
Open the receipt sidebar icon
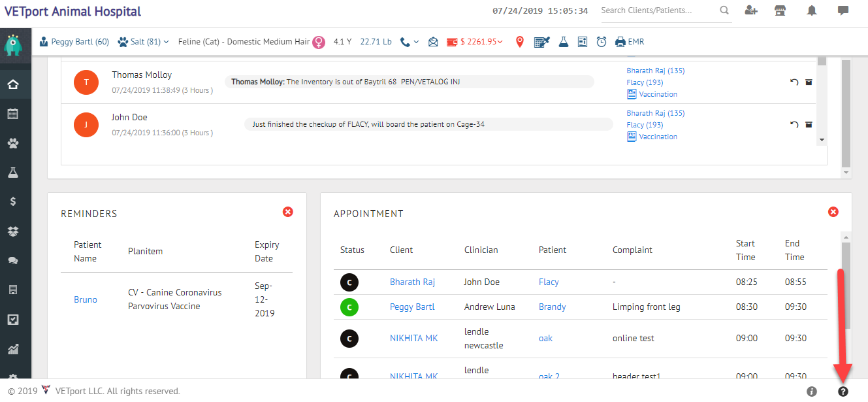point(13,290)
